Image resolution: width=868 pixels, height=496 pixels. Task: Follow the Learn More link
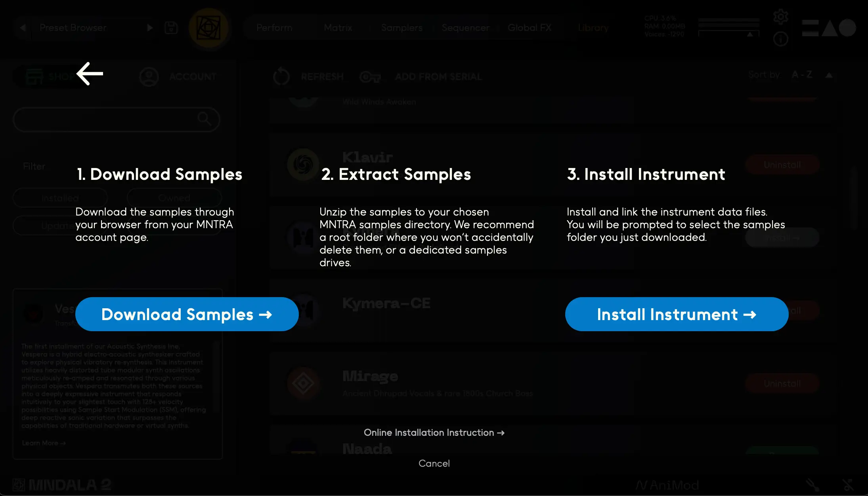[x=44, y=443]
